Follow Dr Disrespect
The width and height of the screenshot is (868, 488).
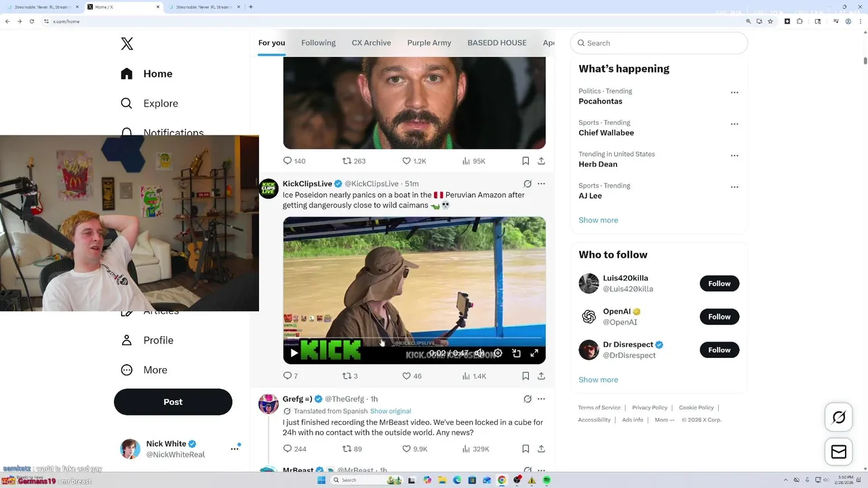719,350
